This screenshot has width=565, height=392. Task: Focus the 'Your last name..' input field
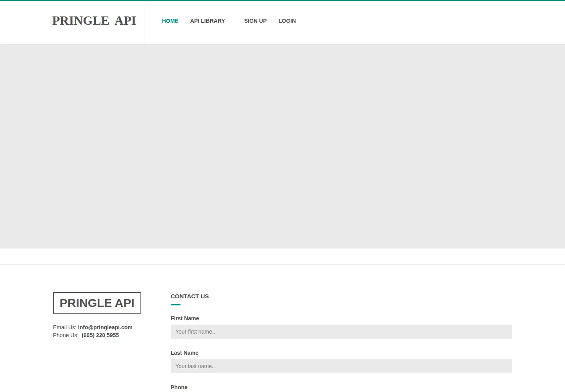(341, 366)
